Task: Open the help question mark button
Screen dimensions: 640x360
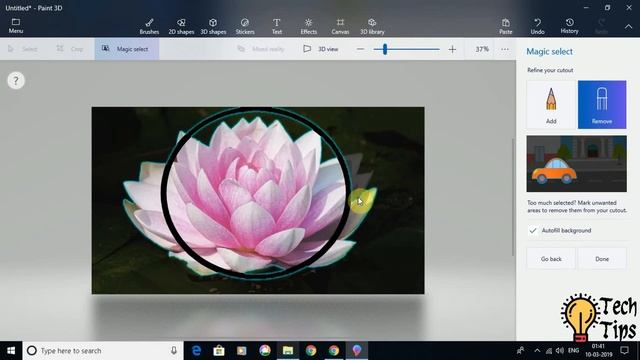Action: (x=16, y=80)
